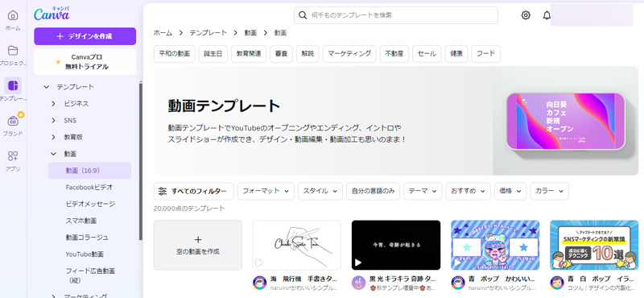This screenshot has width=644, height=298.
Task: Expand the ビジネス category
Action: coord(53,104)
